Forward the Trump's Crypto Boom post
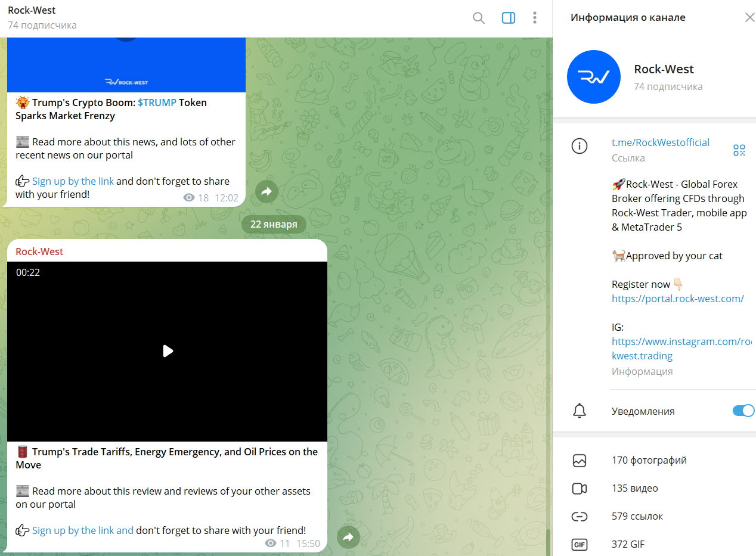Viewport: 756px width, 556px height. pyautogui.click(x=267, y=192)
